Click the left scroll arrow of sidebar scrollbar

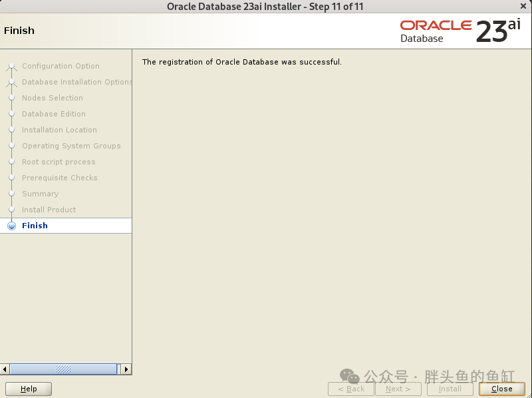click(5, 369)
